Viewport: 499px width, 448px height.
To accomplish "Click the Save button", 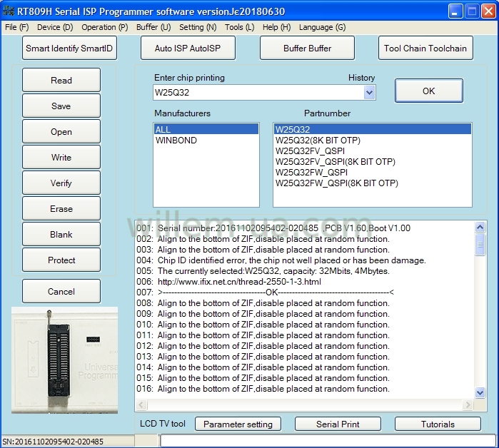I will [x=61, y=106].
